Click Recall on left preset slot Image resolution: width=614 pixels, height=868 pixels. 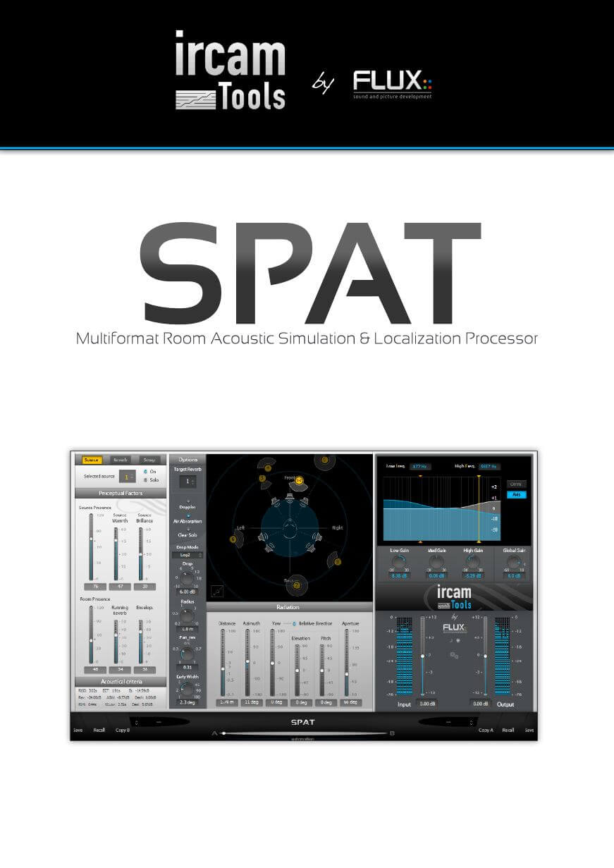point(99,731)
